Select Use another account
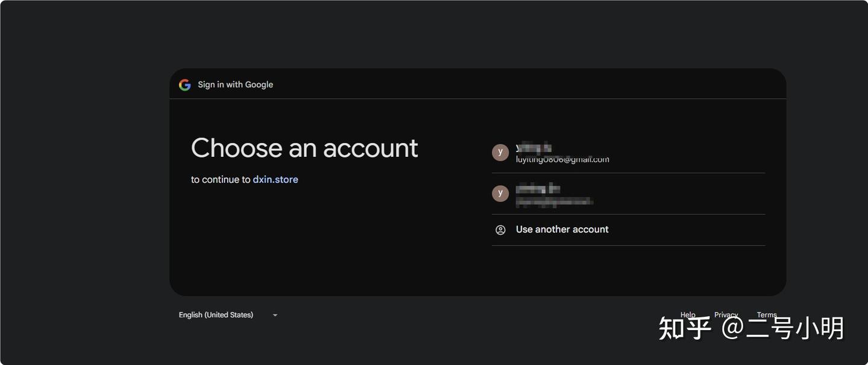Screen dimensions: 868x365 point(628,230)
